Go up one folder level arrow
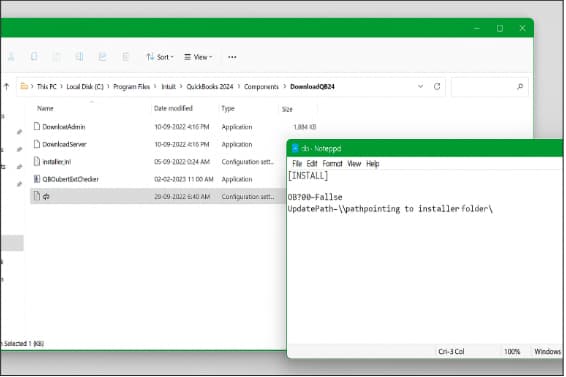566x377 pixels. (x=6, y=87)
